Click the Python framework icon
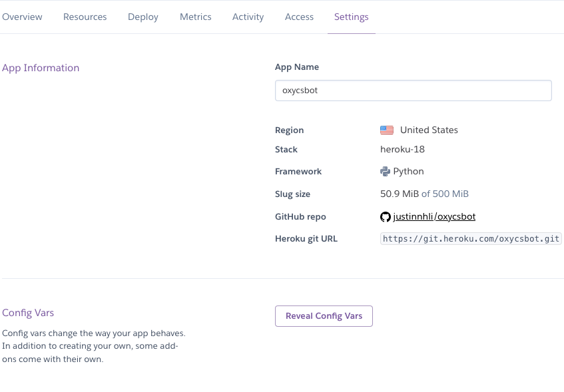Screen dimensions: 564x392 (x=385, y=172)
